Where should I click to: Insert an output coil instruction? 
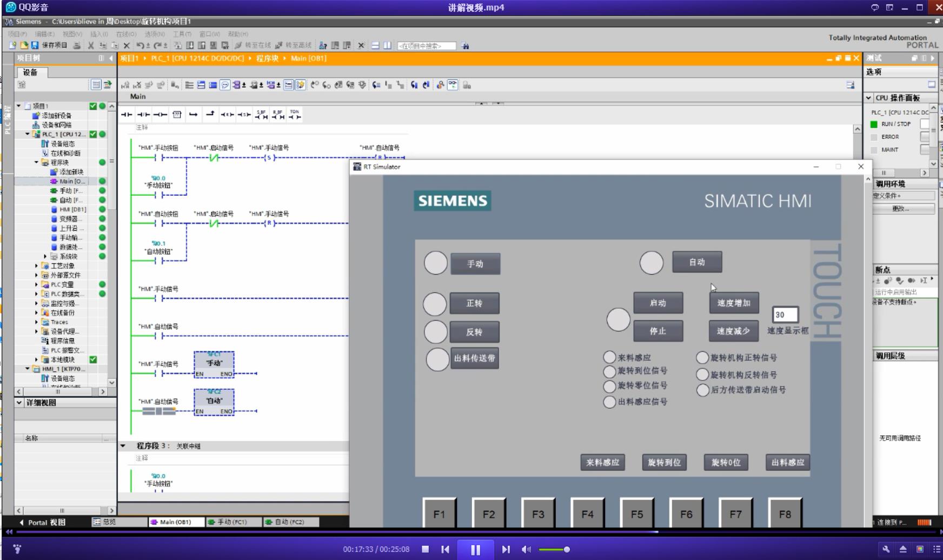160,115
